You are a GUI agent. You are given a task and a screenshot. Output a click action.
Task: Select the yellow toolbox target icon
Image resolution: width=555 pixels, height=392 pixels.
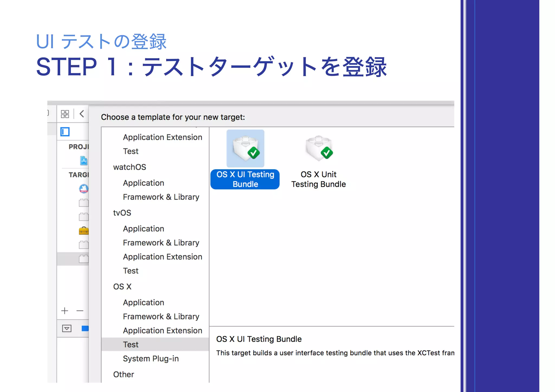pos(84,231)
